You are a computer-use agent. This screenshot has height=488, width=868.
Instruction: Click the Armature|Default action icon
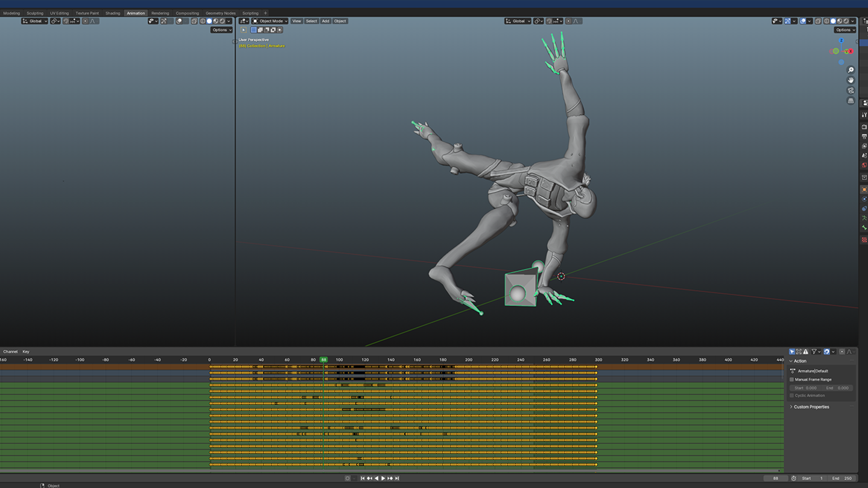click(793, 371)
